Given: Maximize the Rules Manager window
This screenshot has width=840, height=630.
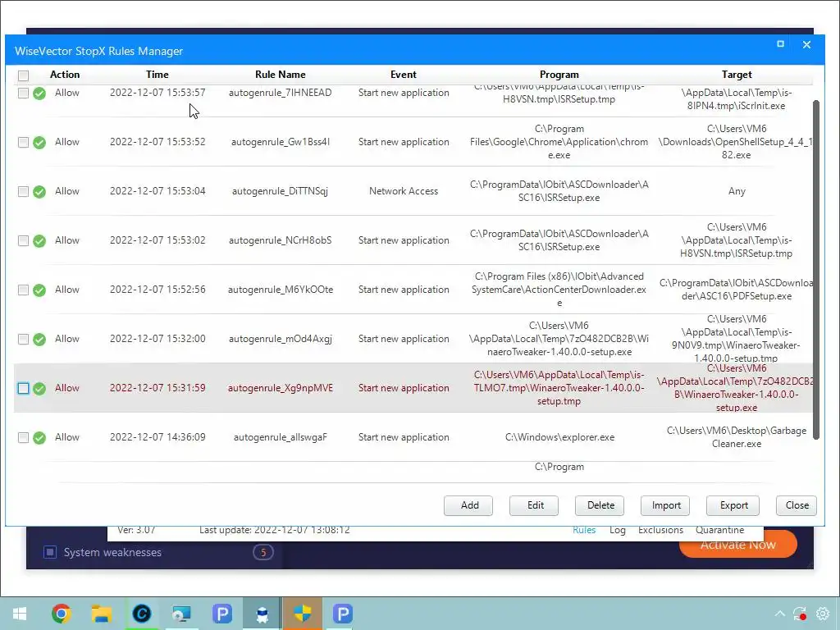Looking at the screenshot, I should point(781,44).
